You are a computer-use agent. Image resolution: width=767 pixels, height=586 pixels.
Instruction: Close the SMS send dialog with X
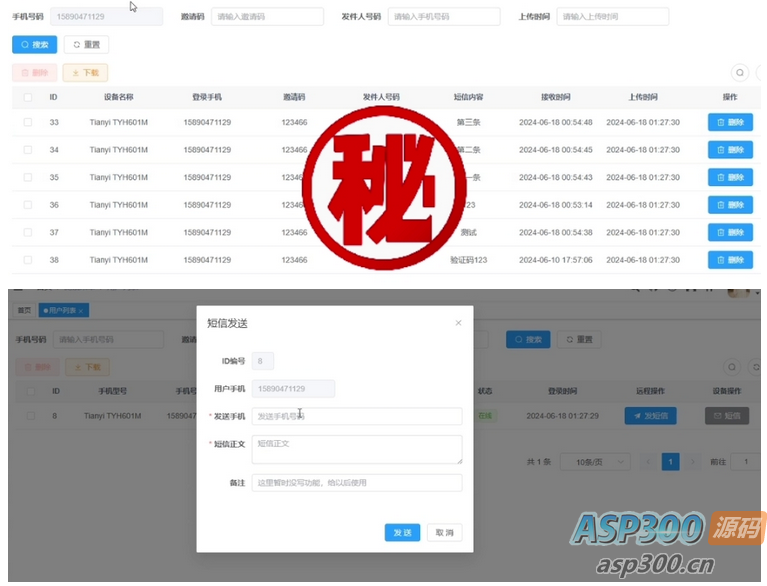[x=458, y=323]
